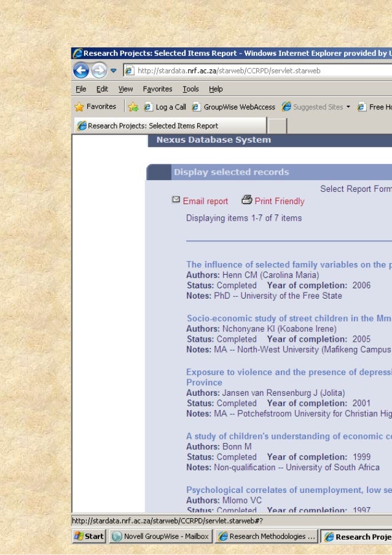Screen dimensions: 392x555
Task: Open the Tools menu
Action: (190, 89)
